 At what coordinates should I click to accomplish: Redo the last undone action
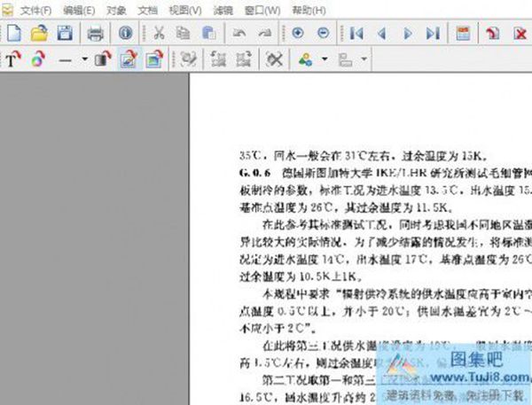click(x=265, y=33)
